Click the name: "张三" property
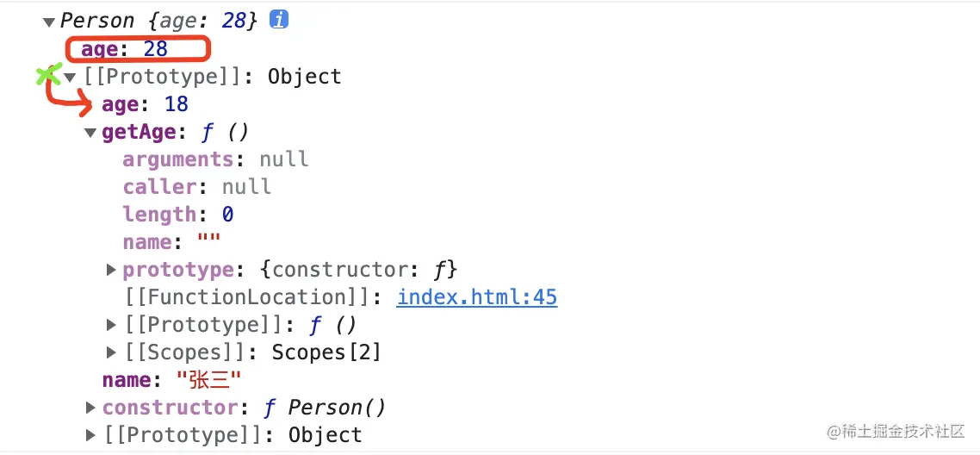The image size is (980, 455). [171, 380]
